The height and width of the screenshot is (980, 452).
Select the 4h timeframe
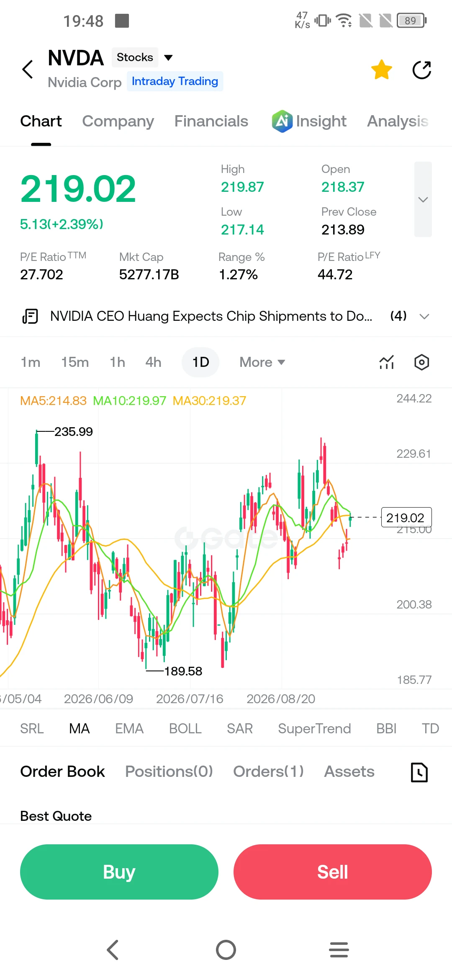(x=153, y=362)
